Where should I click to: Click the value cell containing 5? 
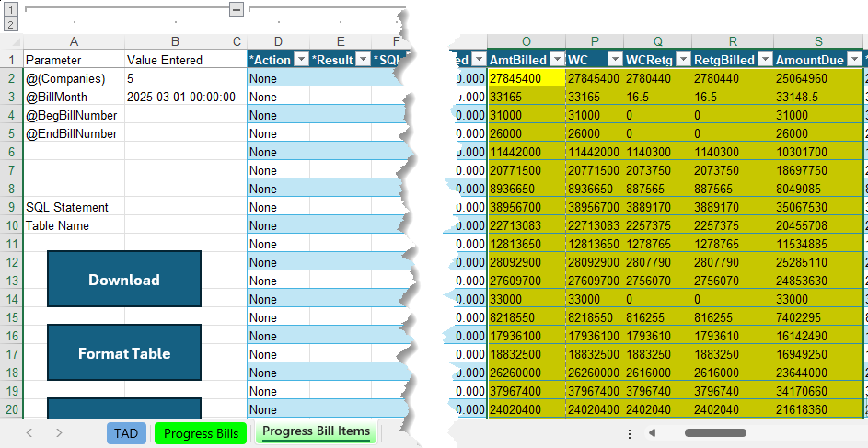(x=175, y=78)
